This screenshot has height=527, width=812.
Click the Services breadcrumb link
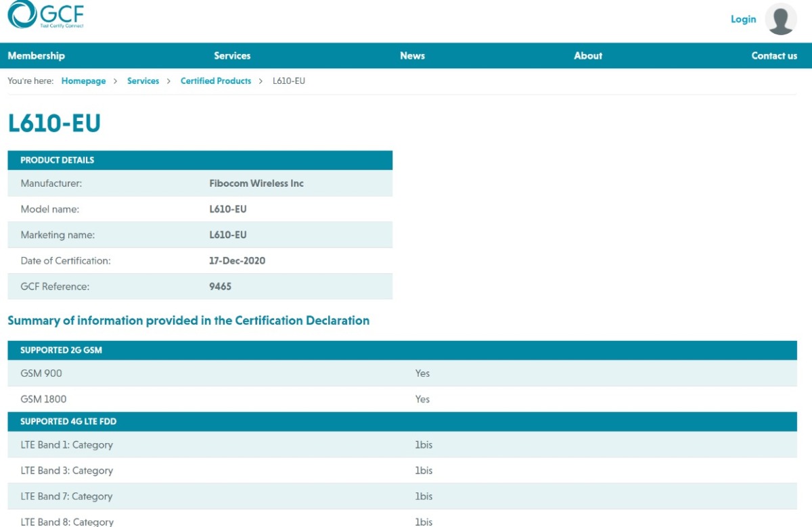click(x=143, y=81)
